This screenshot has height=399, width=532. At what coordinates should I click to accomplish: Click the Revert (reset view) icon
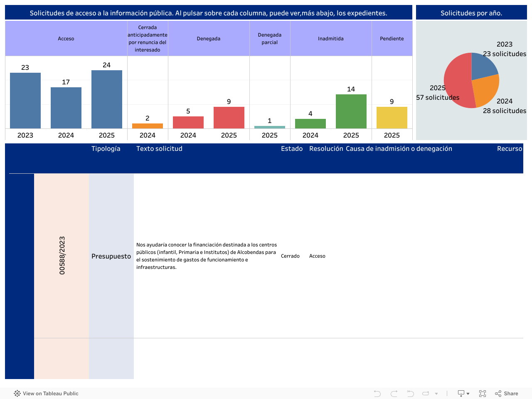coord(410,394)
